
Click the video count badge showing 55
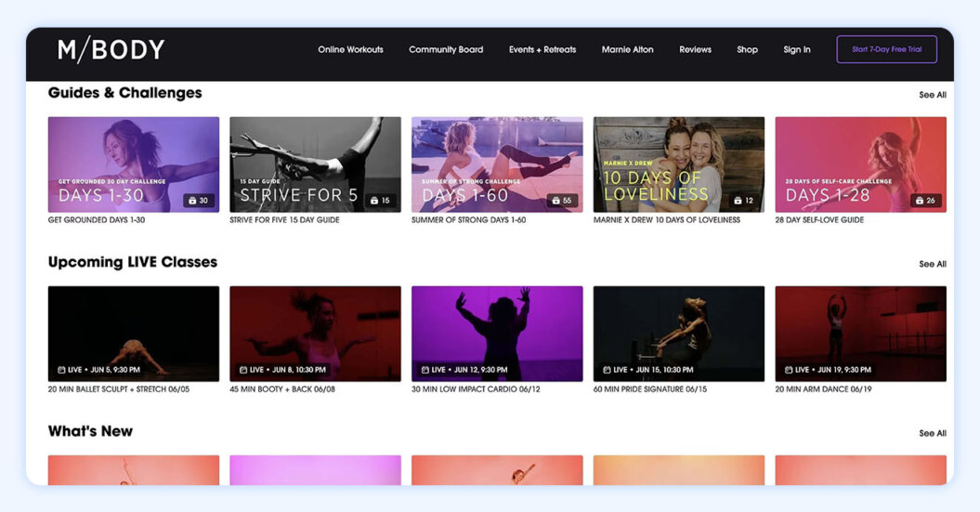pos(562,200)
